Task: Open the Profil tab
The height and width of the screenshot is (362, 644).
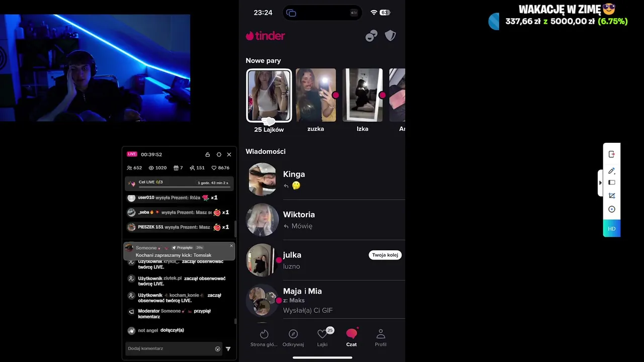Action: (x=381, y=338)
